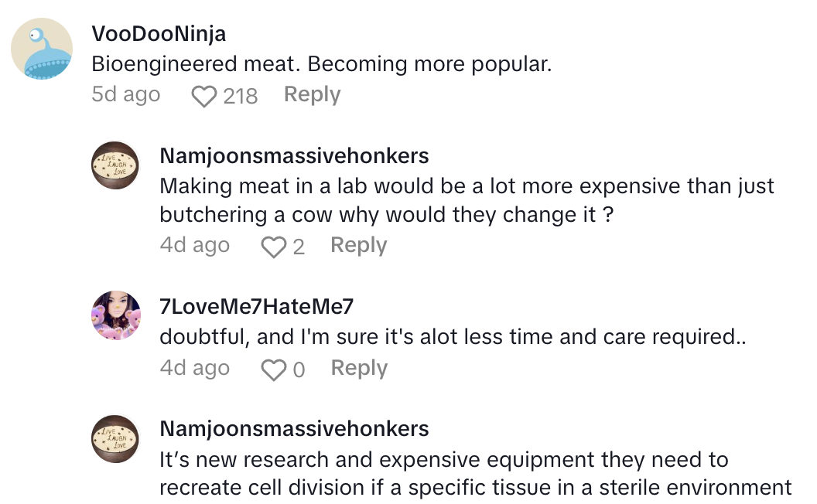Image resolution: width=817 pixels, height=504 pixels.
Task: Select the "Bioengineered meat" comment text
Action: click(x=321, y=64)
